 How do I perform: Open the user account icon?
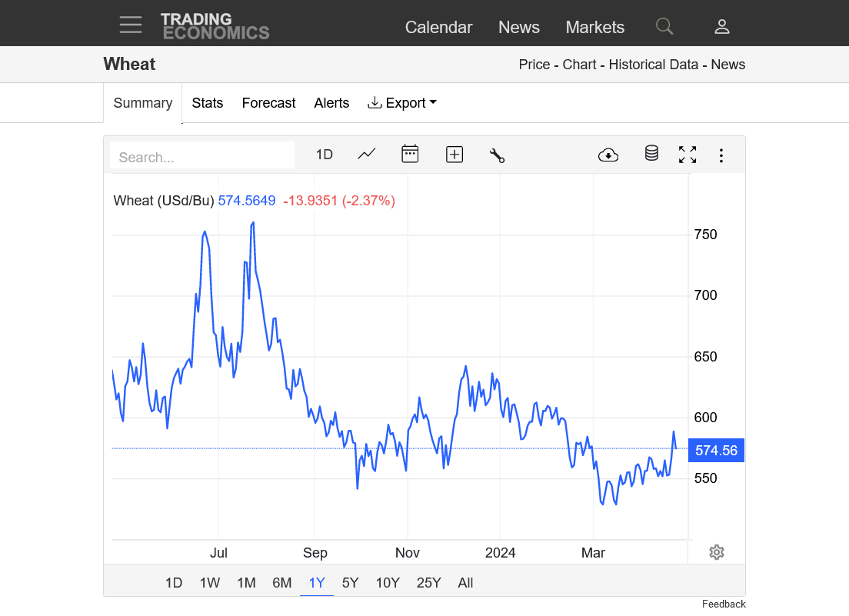point(721,27)
